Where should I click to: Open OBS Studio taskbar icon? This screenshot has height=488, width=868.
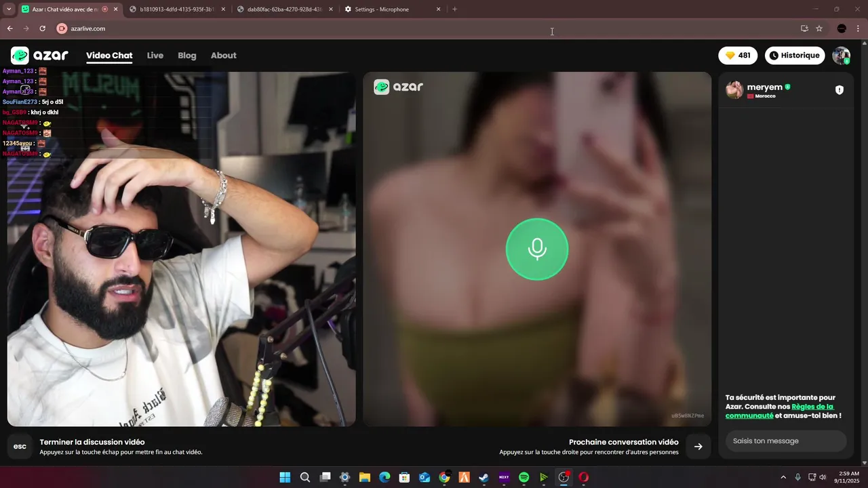564,477
